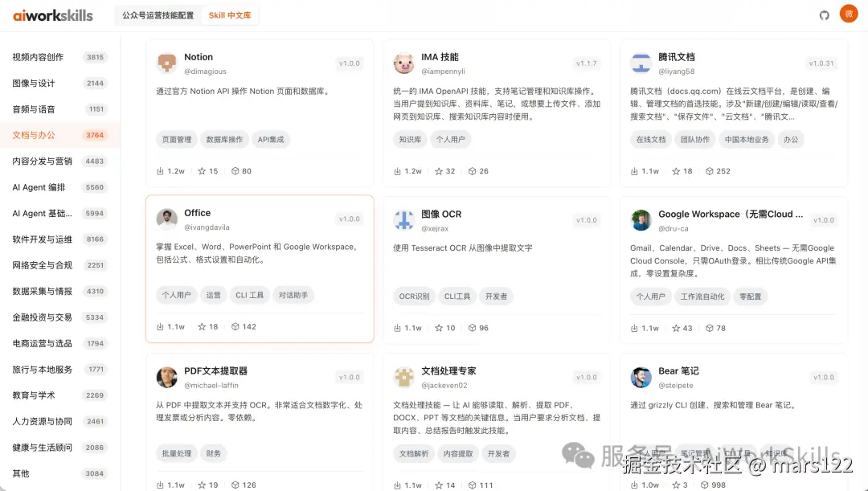Screen dimensions: 868x491
Task: Click v1.1.7 version on IMA card
Action: pos(586,63)
